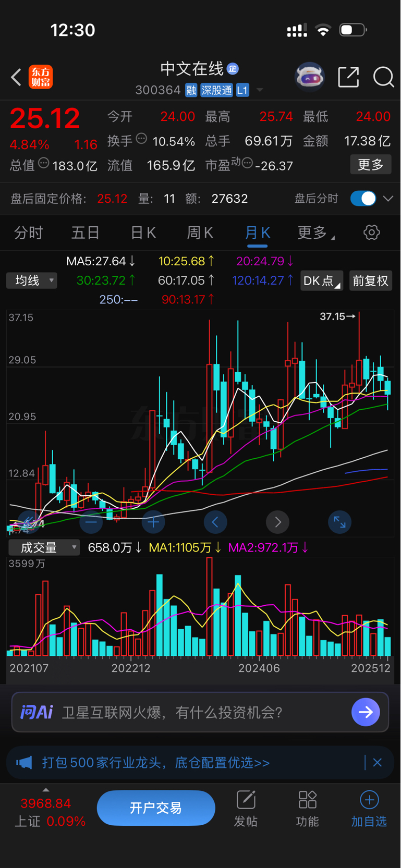
Task: Tap the info icon beside 换手
Action: (x=141, y=139)
